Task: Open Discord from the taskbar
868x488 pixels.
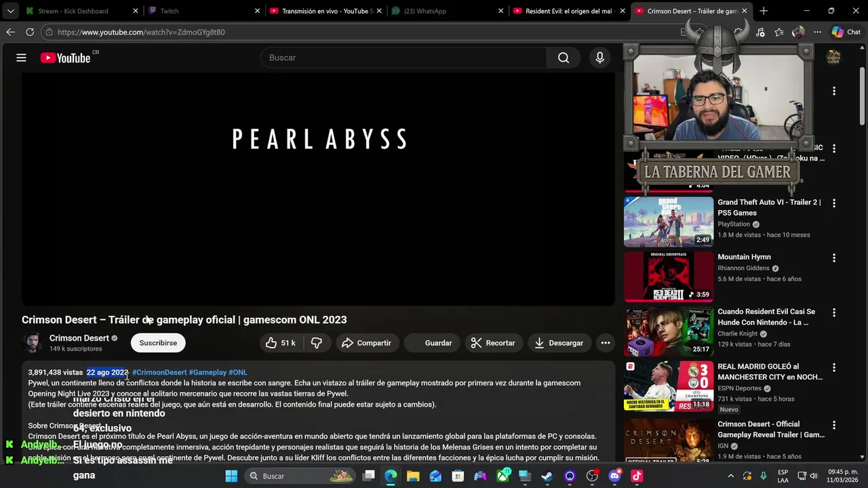Action: [615, 476]
